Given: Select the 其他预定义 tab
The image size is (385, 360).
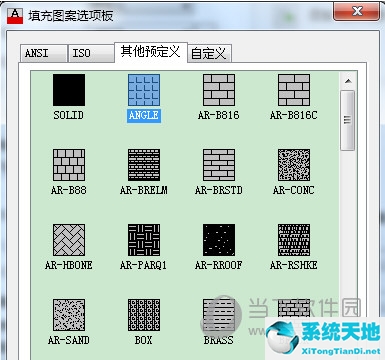Looking at the screenshot, I should coord(151,52).
